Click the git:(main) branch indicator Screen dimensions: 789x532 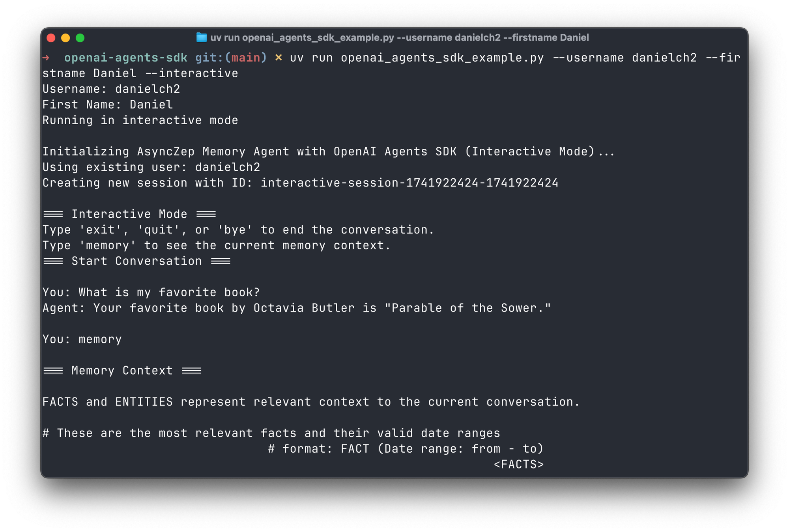click(x=231, y=58)
